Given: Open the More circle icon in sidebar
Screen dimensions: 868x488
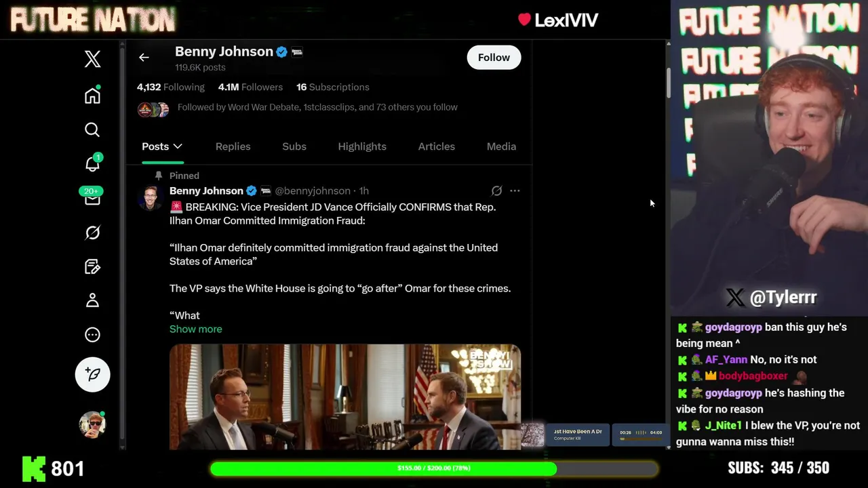Looking at the screenshot, I should pyautogui.click(x=93, y=335).
